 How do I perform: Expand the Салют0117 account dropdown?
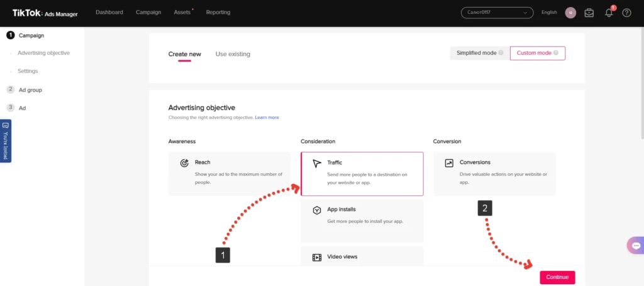pyautogui.click(x=497, y=13)
